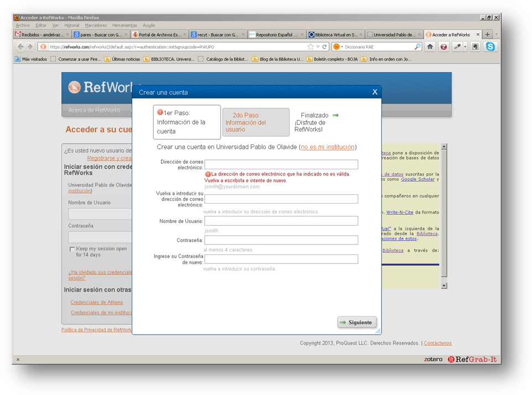Open the Info en orden con Jo... bookmark
The image size is (532, 395).
387,59
